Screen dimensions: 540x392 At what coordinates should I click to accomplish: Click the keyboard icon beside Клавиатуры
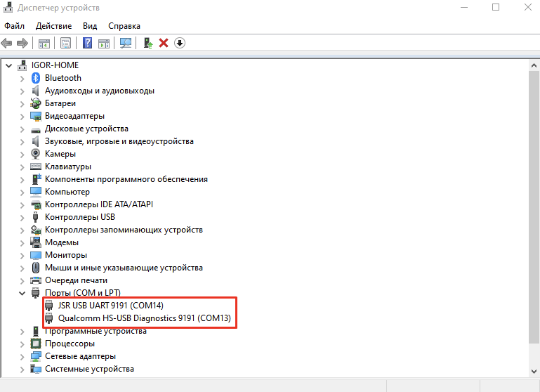pyautogui.click(x=36, y=166)
